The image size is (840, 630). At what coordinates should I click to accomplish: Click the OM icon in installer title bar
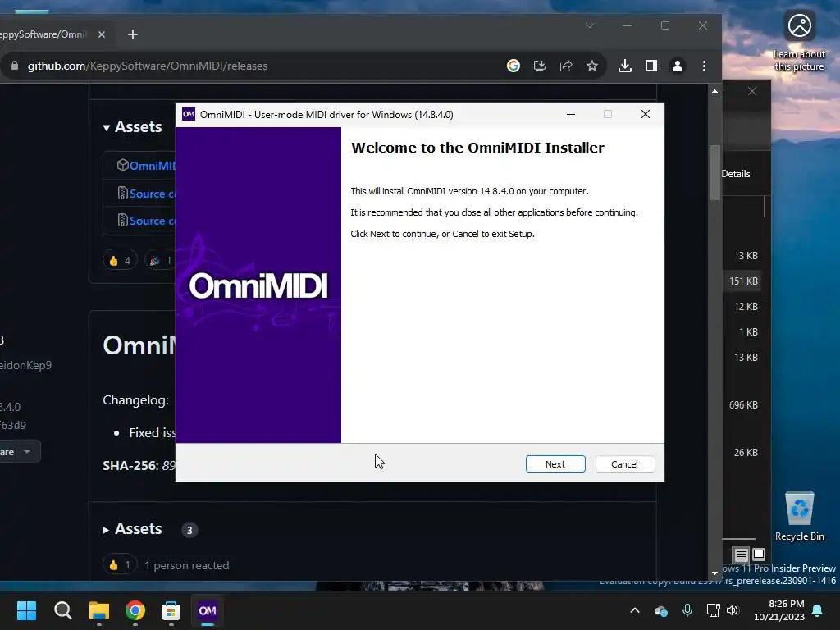point(189,114)
